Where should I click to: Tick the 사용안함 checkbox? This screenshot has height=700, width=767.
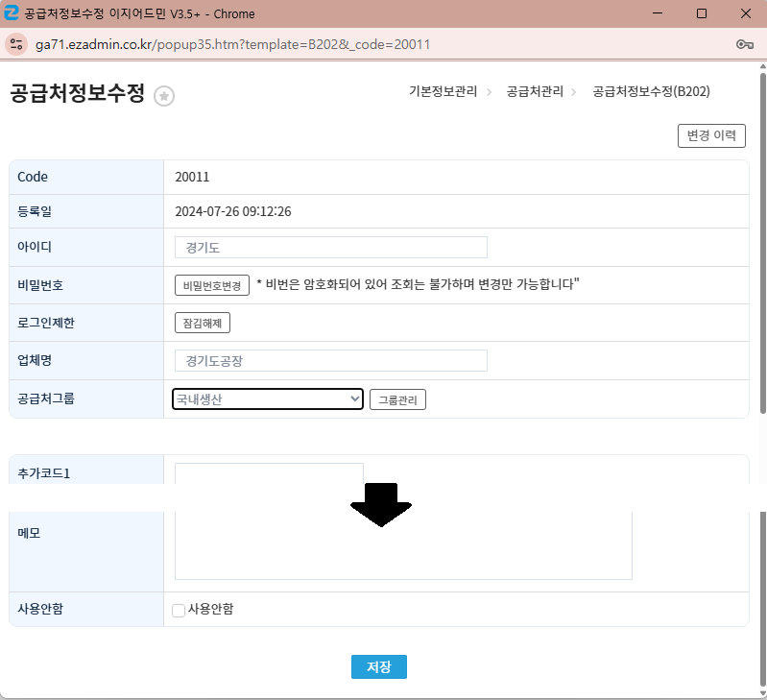(179, 610)
